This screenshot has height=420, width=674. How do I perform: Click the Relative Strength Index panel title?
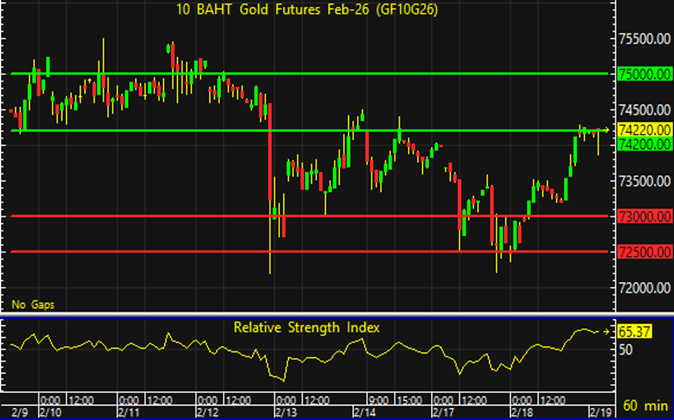tap(306, 327)
